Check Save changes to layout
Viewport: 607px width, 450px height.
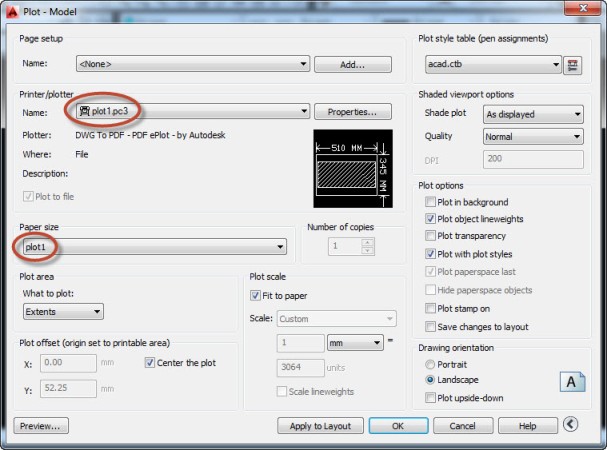tap(430, 326)
